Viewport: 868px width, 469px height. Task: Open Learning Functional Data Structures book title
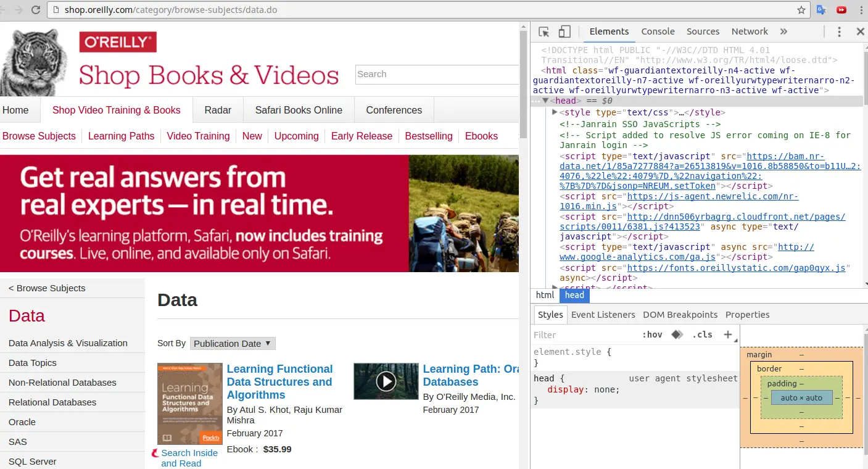[x=279, y=382]
